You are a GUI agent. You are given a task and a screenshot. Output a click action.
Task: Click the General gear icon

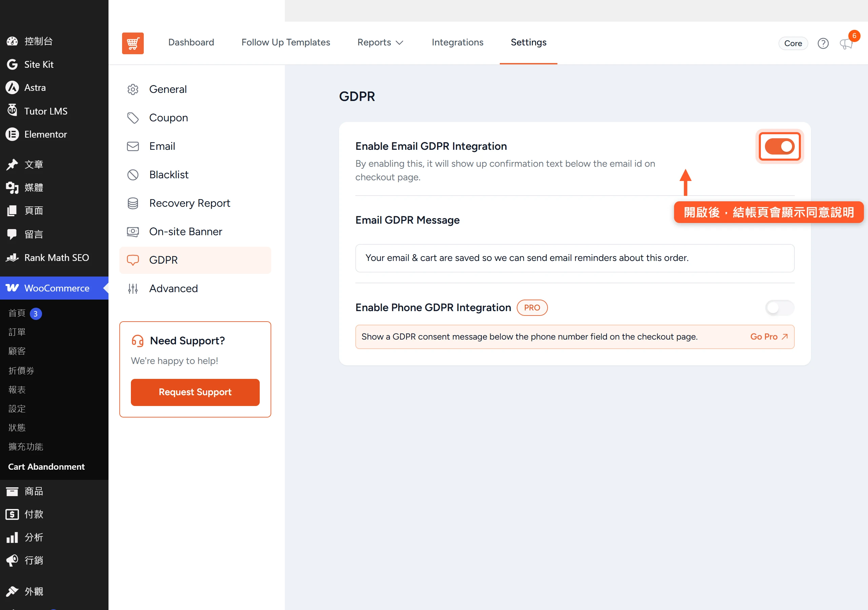coord(133,89)
